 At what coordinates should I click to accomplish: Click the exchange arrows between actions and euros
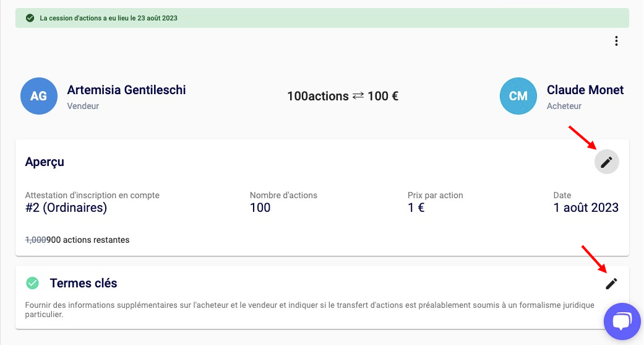(358, 96)
